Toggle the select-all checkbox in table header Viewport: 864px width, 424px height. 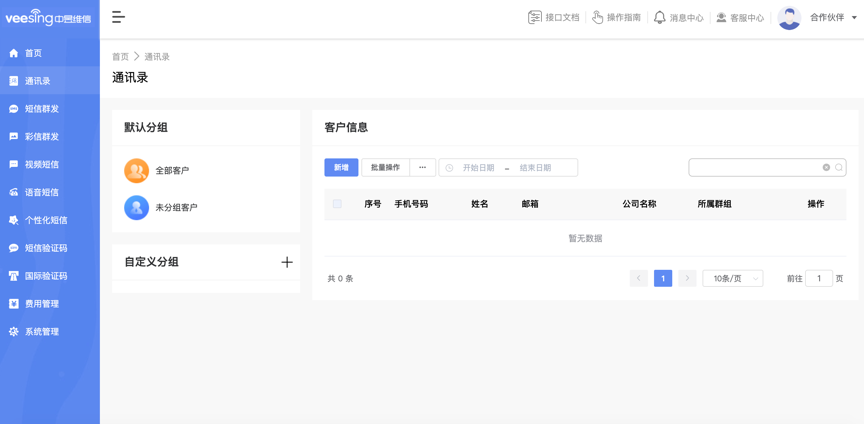pos(337,204)
